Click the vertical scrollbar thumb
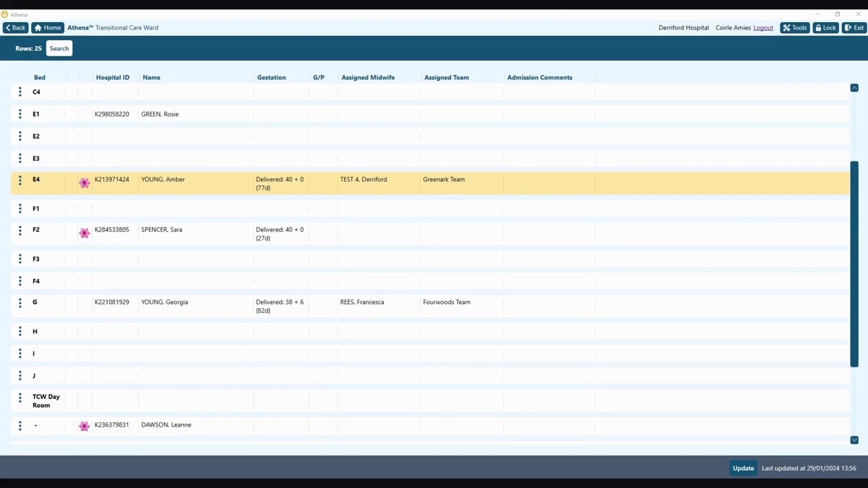 tap(854, 264)
